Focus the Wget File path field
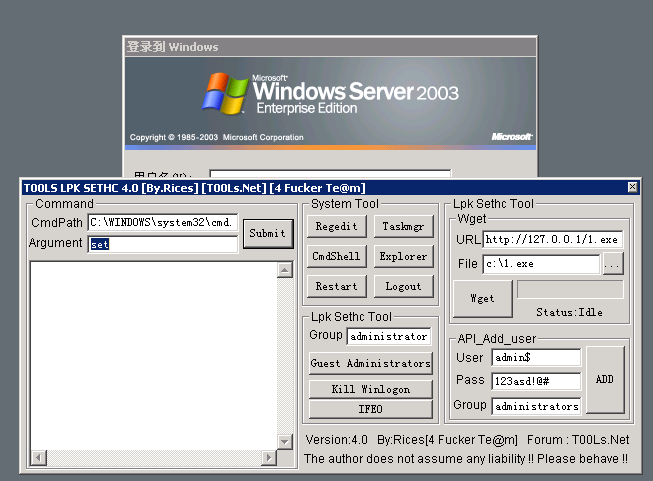653x481 pixels. tap(541, 264)
